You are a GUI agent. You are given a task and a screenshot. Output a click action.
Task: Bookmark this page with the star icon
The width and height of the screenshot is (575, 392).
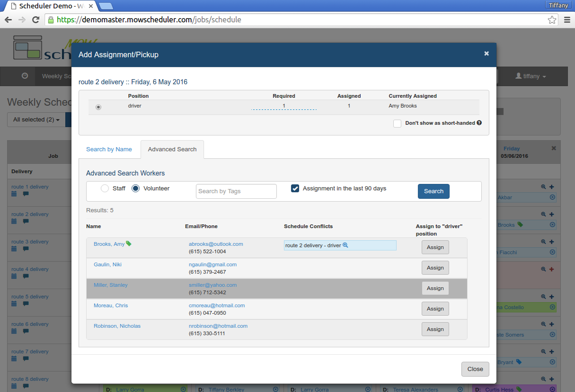click(552, 20)
